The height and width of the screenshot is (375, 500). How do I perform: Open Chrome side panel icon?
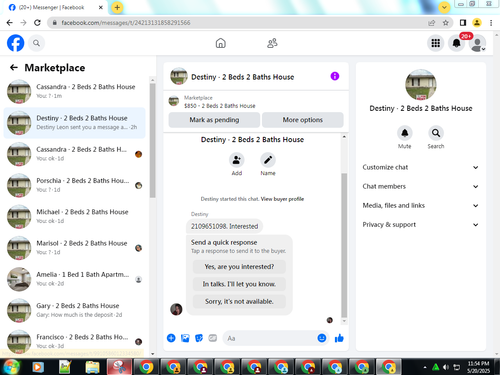point(463,23)
